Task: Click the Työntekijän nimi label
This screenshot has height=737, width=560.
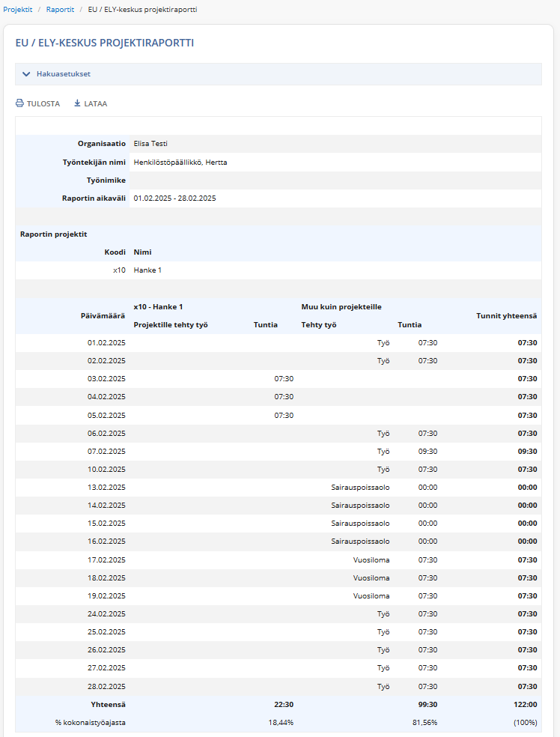Action: coord(94,163)
